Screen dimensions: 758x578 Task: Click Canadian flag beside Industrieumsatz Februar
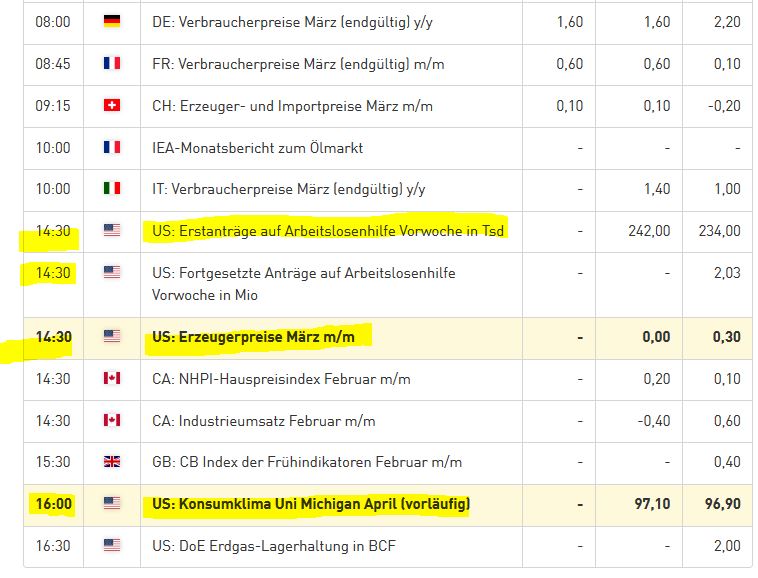coord(112,420)
